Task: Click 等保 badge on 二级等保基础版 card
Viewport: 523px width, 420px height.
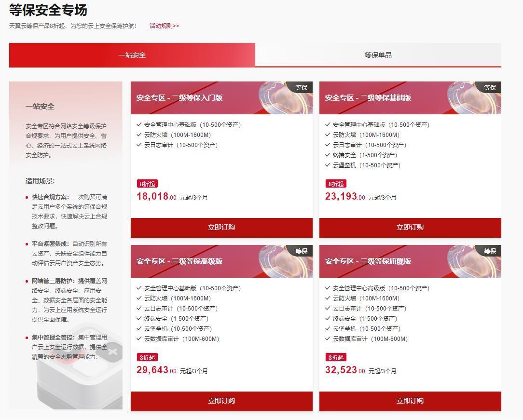Action: pyautogui.click(x=490, y=87)
